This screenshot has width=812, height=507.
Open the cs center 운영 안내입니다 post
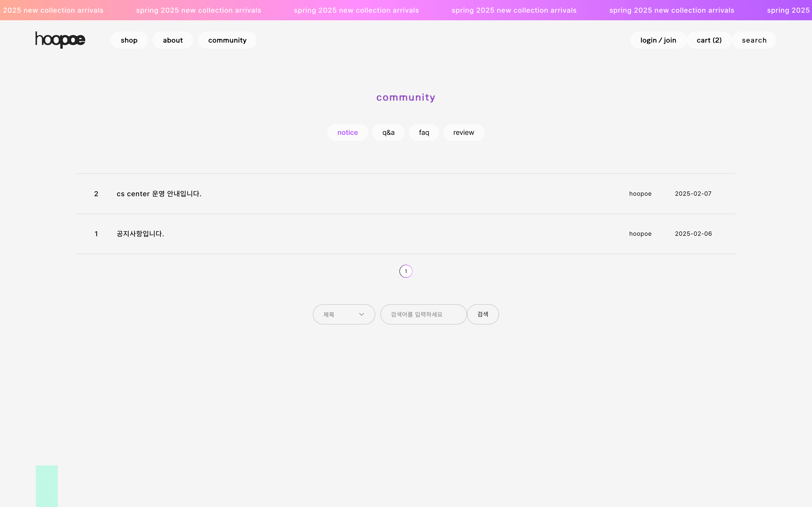coord(159,194)
